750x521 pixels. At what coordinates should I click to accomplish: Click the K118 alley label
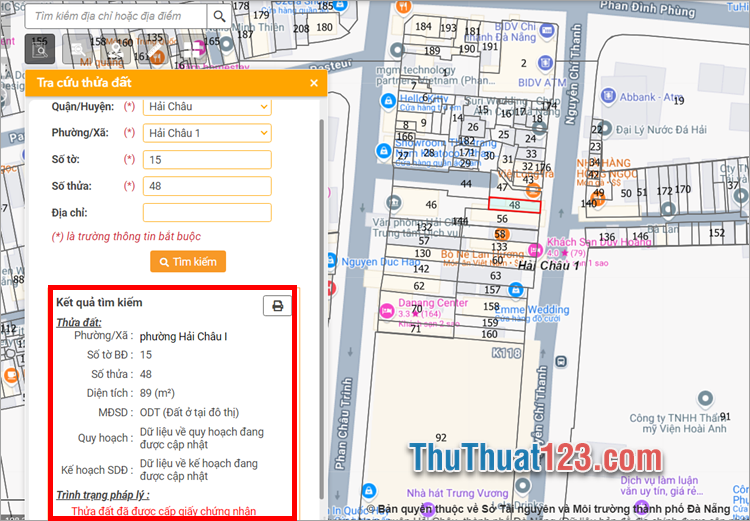(x=506, y=353)
